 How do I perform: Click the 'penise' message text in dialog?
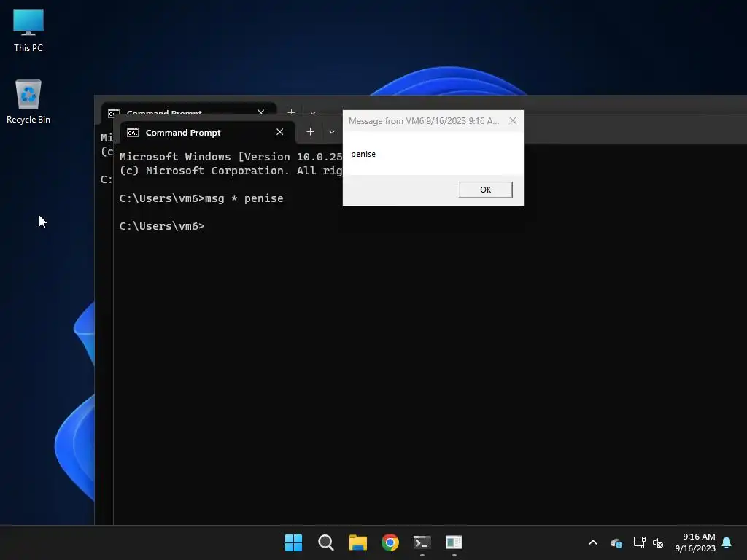click(363, 154)
